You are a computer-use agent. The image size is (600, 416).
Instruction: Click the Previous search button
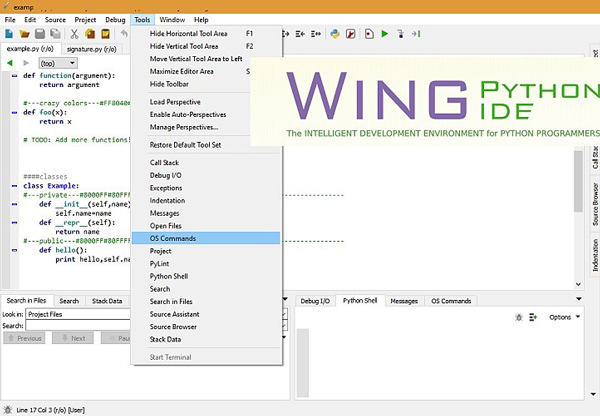[x=24, y=338]
